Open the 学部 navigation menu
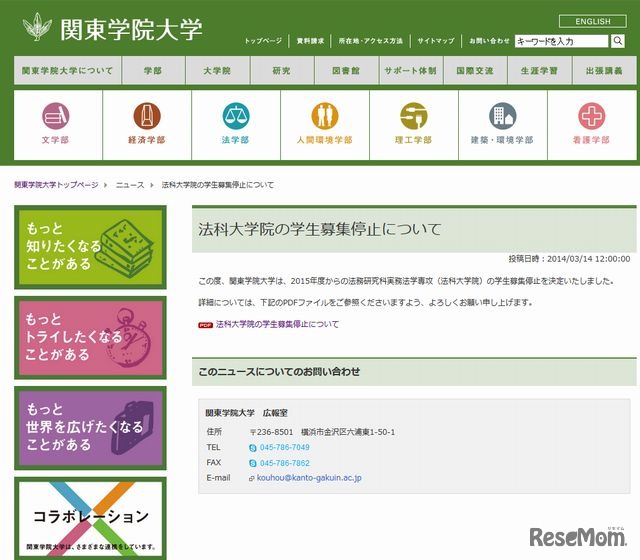Image resolution: width=640 pixels, height=560 pixels. pos(153,70)
